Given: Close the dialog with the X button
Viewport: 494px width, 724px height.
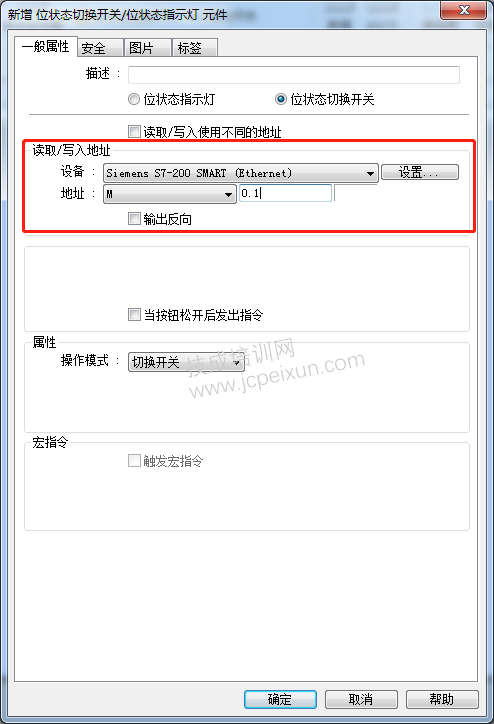Looking at the screenshot, I should (464, 10).
